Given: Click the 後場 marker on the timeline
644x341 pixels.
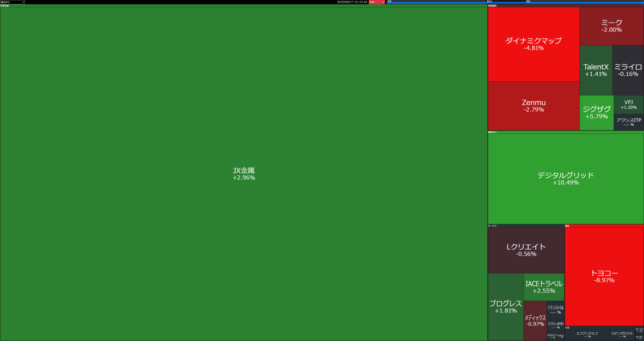Looking at the screenshot, I should click(x=528, y=1).
